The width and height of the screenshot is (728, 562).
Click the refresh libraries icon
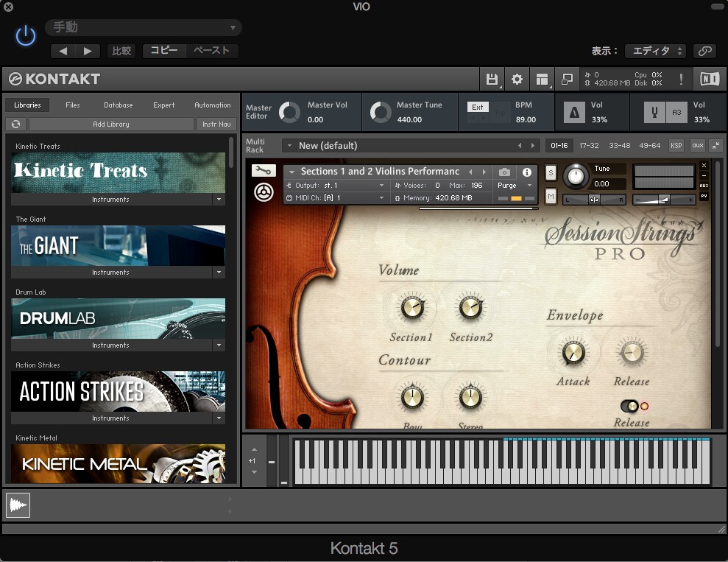(x=15, y=124)
